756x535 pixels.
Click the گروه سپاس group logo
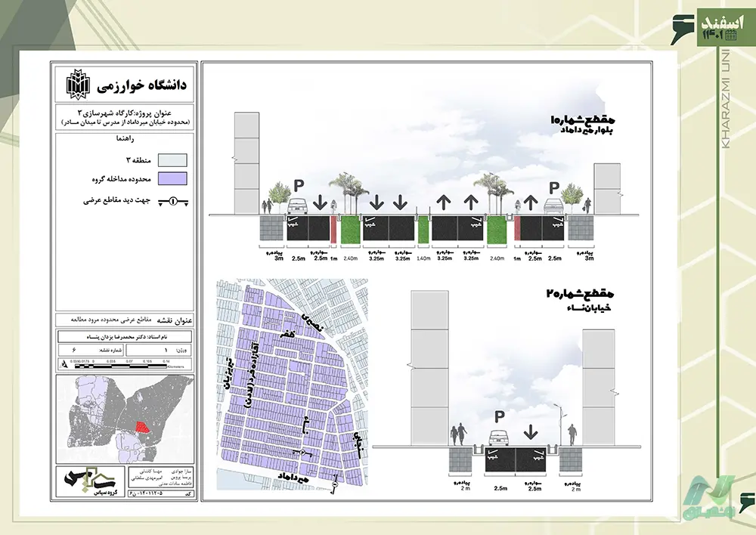[x=91, y=481]
